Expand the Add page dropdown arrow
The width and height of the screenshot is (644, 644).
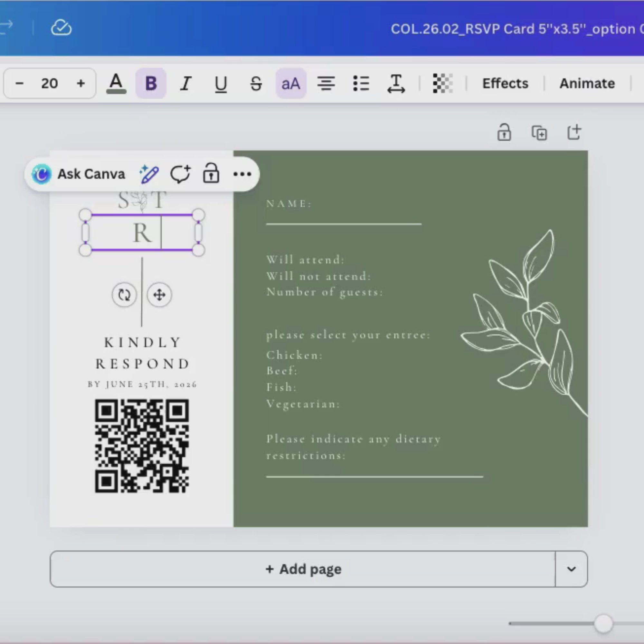click(571, 569)
